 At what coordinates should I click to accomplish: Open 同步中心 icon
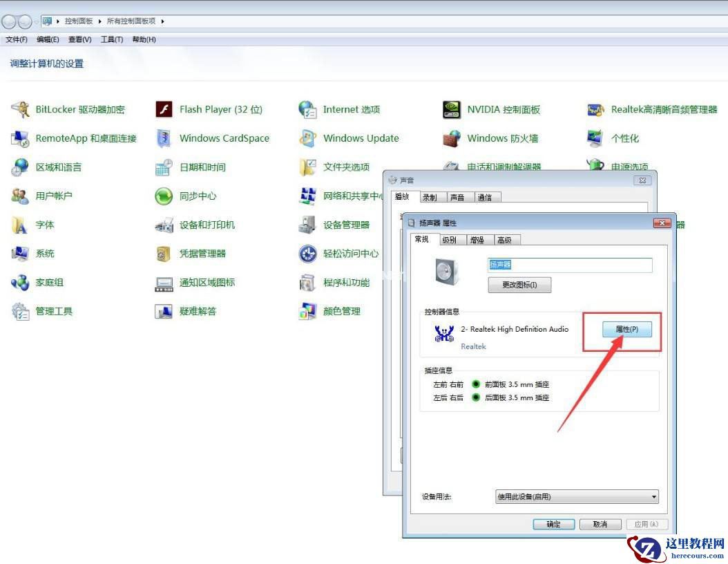click(x=164, y=196)
